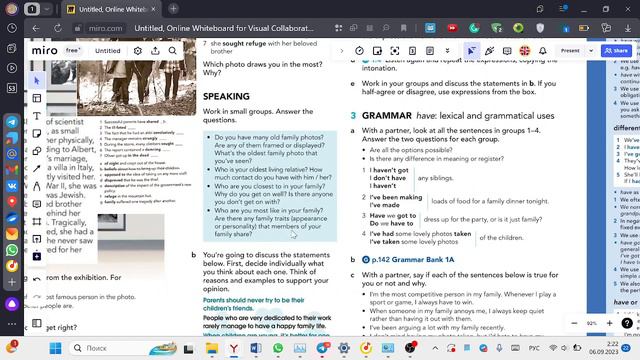This screenshot has width=640, height=360.
Task: Bookmark this page in browser toolbar
Action: [404, 28]
